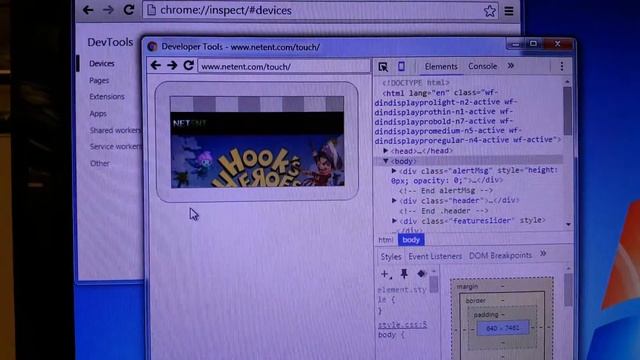
Task: Click the Elements panel vertical scrollbar
Action: (x=567, y=111)
